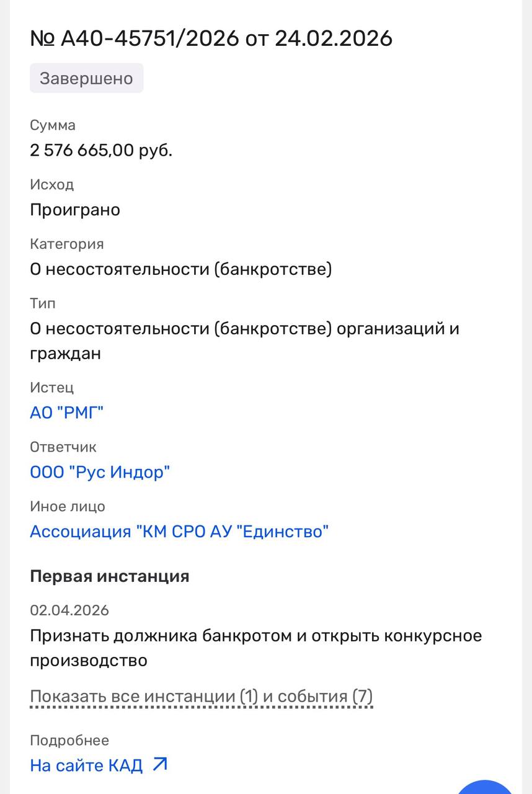This screenshot has height=794, width=532.
Task: Click the category value about bankruptcy
Action: tap(180, 269)
